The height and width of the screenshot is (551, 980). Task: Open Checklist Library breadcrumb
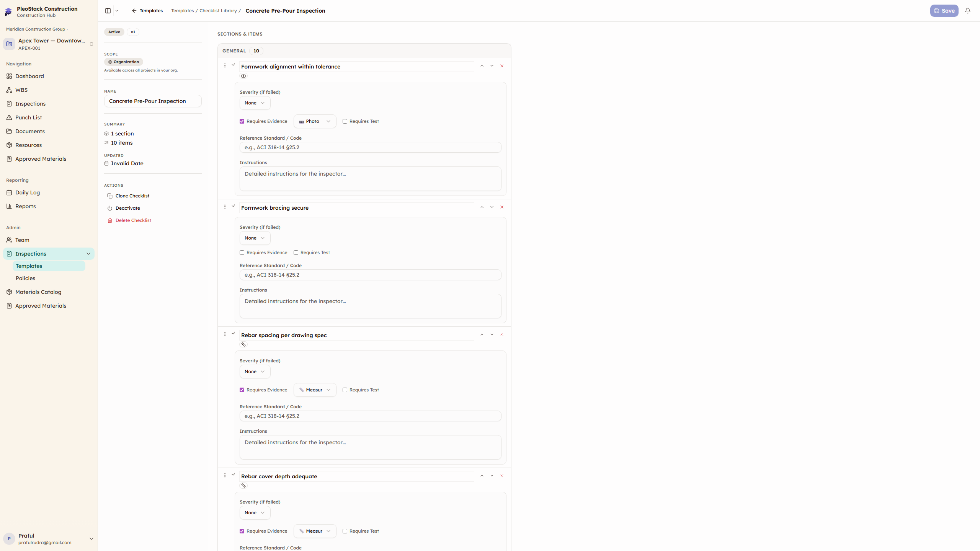coord(218,11)
